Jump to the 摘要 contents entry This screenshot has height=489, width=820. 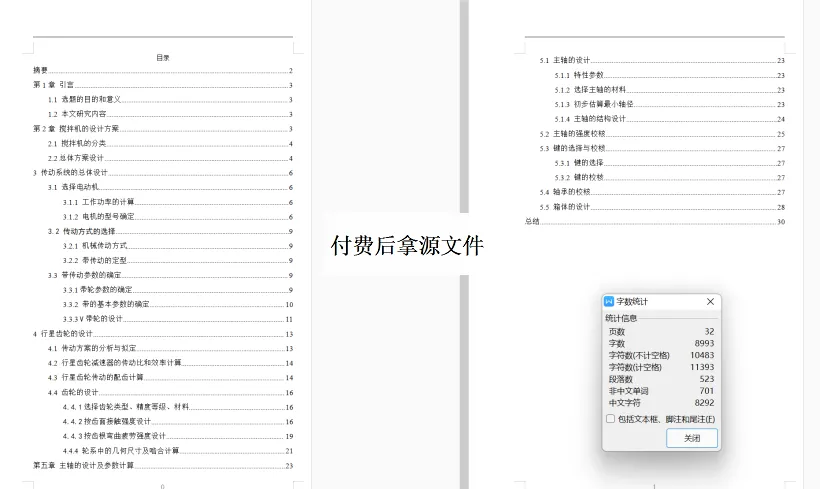[x=163, y=70]
